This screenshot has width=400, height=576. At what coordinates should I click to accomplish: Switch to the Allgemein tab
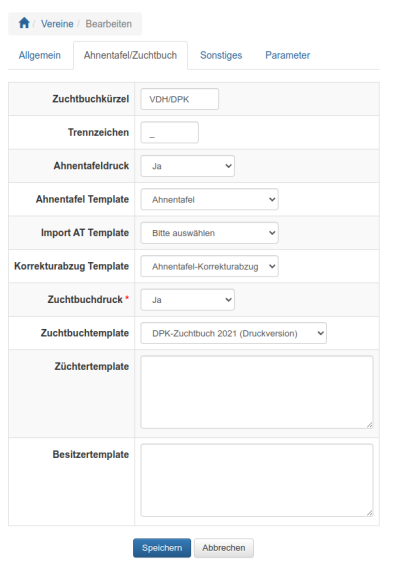40,55
